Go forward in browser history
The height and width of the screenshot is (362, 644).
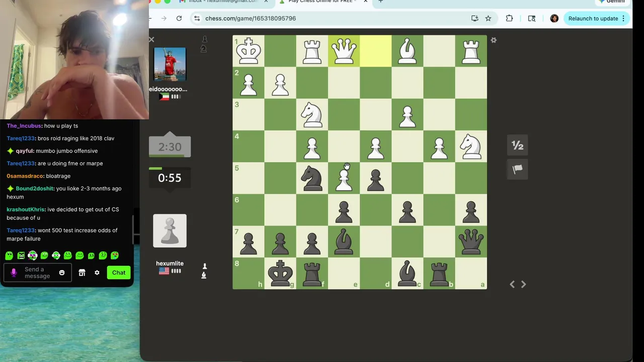click(164, 19)
